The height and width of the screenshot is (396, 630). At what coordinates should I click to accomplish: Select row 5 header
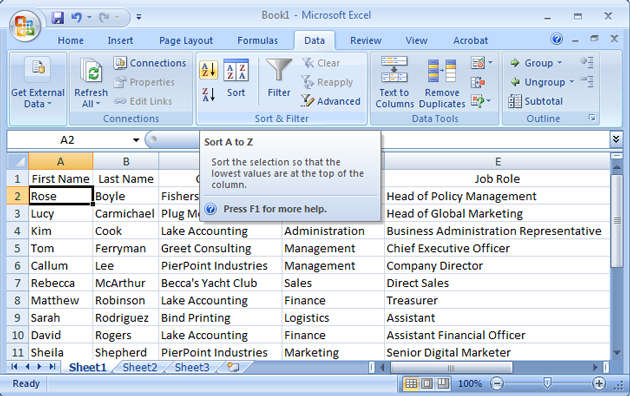pos(17,248)
